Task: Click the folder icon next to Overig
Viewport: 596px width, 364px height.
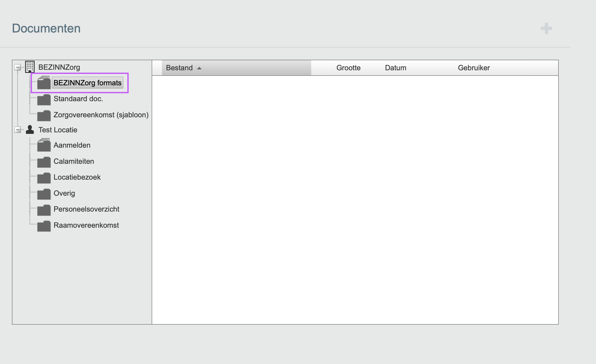Action: [x=44, y=194]
